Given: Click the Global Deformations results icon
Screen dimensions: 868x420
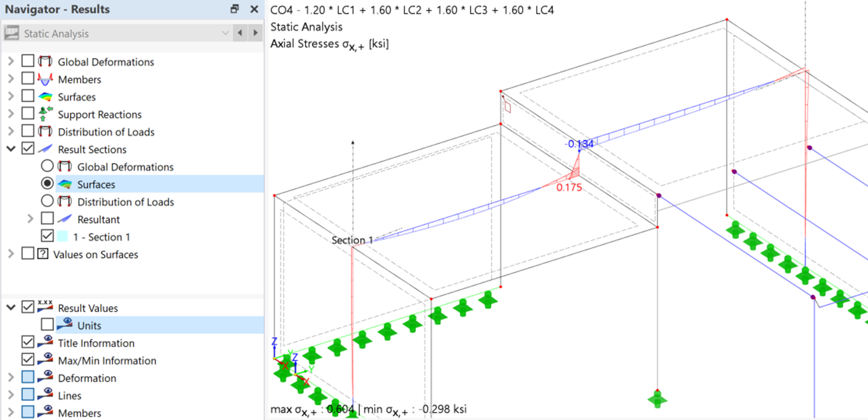Looking at the screenshot, I should pyautogui.click(x=45, y=62).
